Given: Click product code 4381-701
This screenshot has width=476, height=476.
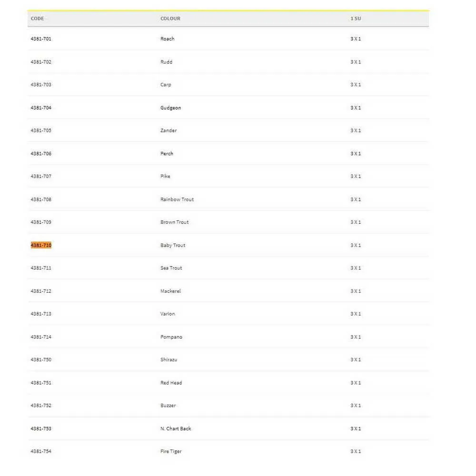Looking at the screenshot, I should click(41, 39).
